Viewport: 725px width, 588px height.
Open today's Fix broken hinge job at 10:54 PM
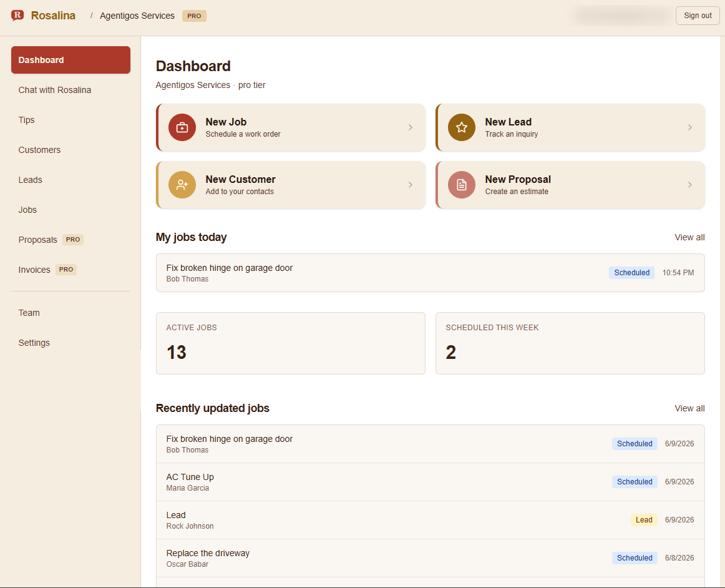coord(430,273)
